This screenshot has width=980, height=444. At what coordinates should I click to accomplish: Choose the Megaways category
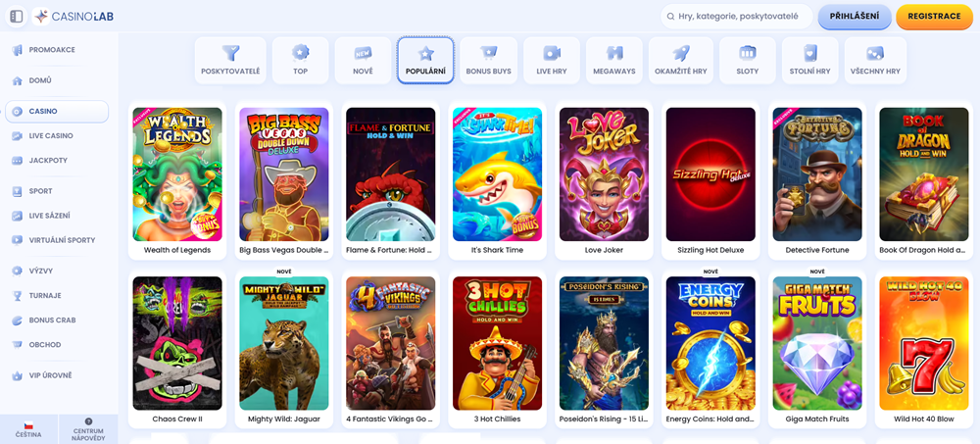[x=614, y=60]
